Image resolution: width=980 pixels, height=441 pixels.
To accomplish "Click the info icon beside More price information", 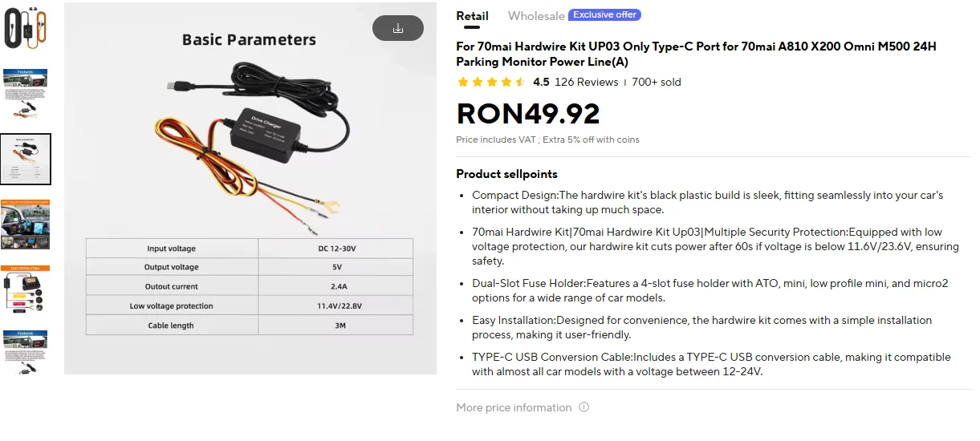I will coord(584,407).
